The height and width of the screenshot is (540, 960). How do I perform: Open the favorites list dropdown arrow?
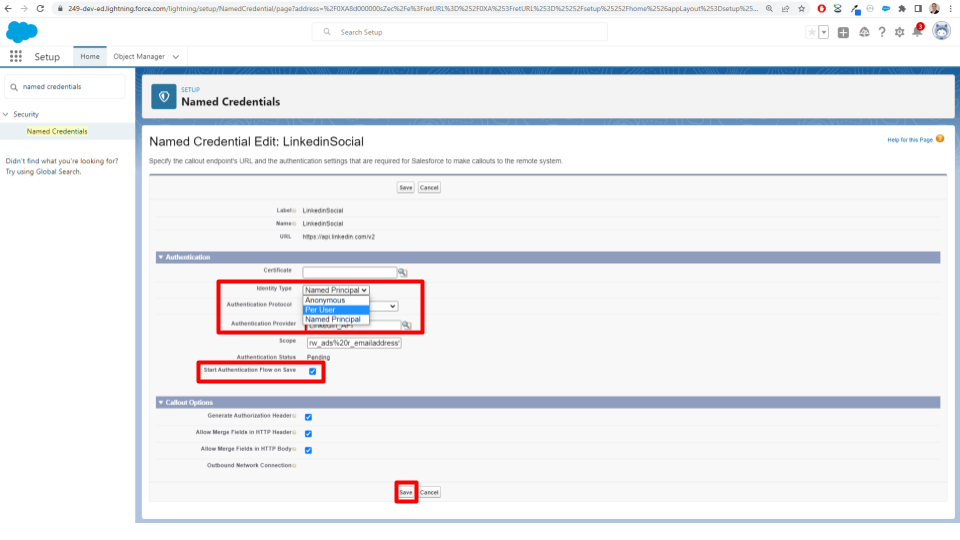[x=824, y=32]
